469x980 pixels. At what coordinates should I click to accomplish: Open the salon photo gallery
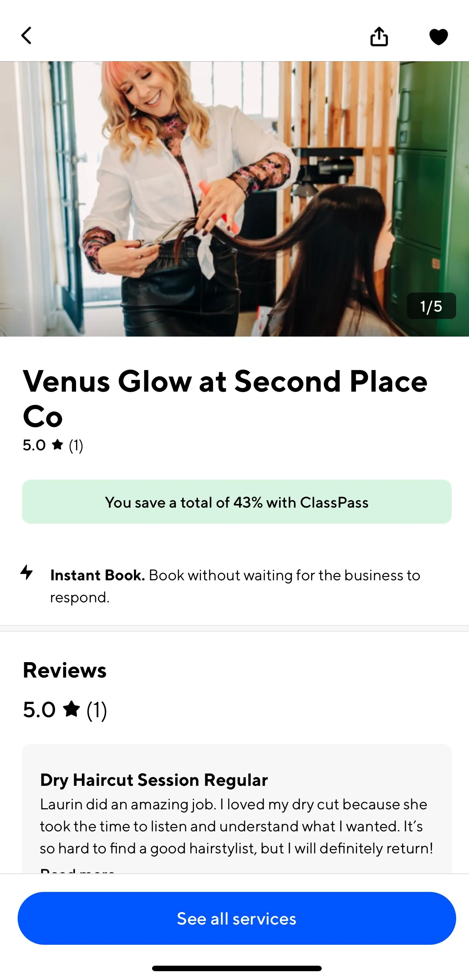click(x=234, y=199)
